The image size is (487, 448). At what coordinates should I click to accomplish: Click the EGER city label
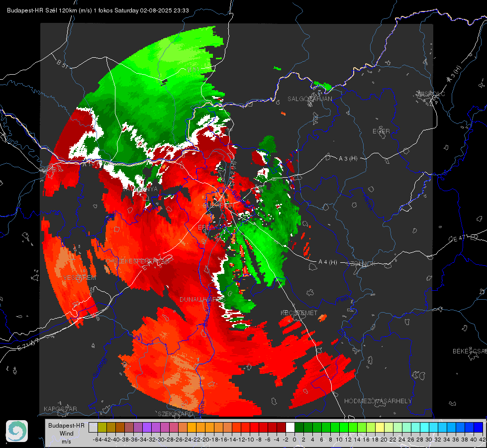coord(381,131)
